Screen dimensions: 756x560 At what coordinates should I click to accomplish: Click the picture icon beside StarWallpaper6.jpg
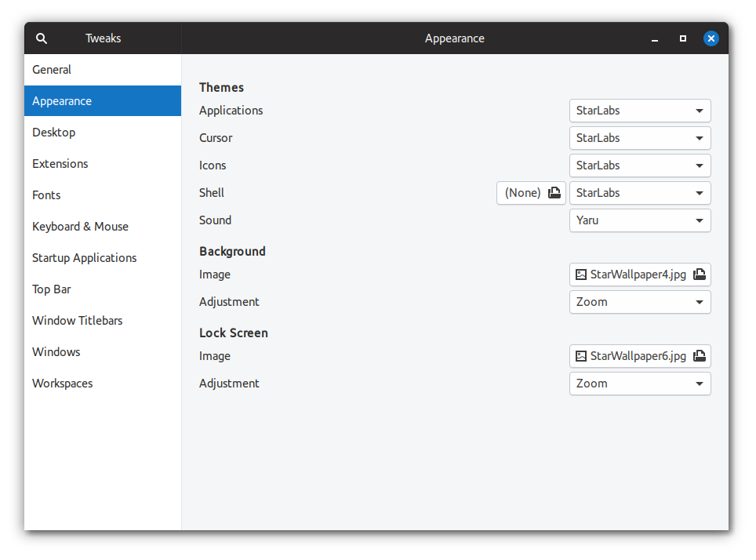tap(581, 356)
